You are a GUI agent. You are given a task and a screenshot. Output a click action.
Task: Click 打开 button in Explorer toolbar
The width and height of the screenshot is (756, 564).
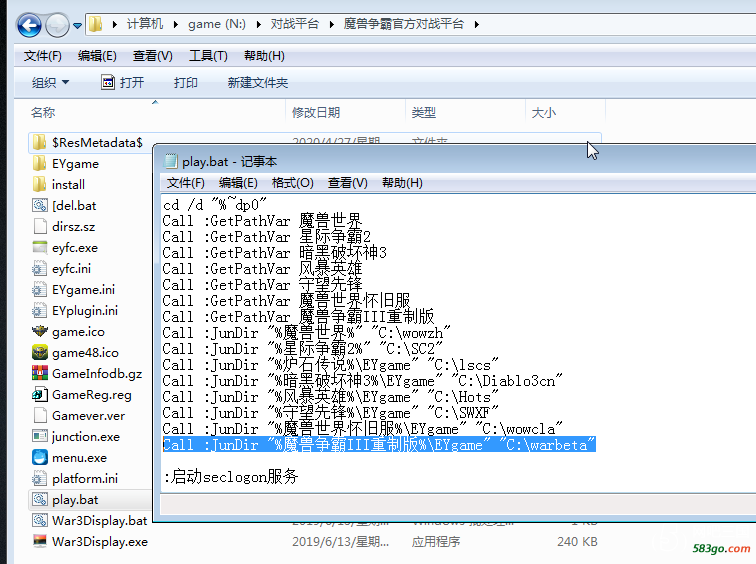pyautogui.click(x=122, y=82)
